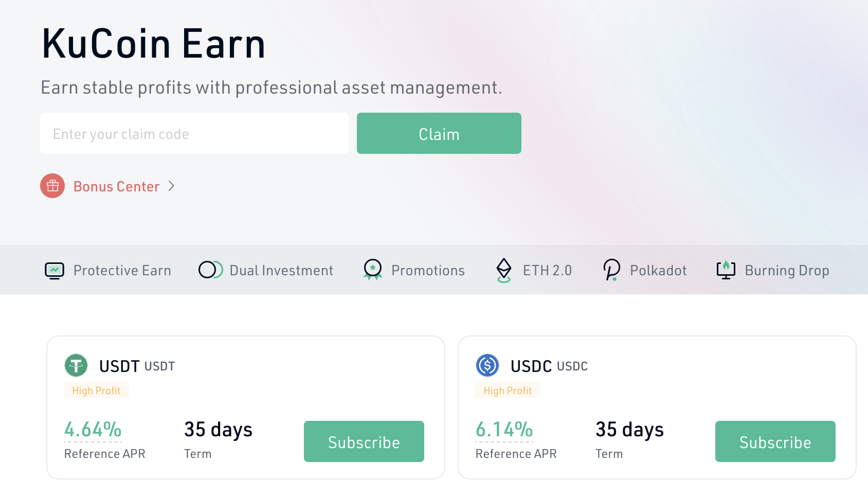The image size is (868, 497).
Task: Open the Polkadot tab label
Action: [658, 271]
